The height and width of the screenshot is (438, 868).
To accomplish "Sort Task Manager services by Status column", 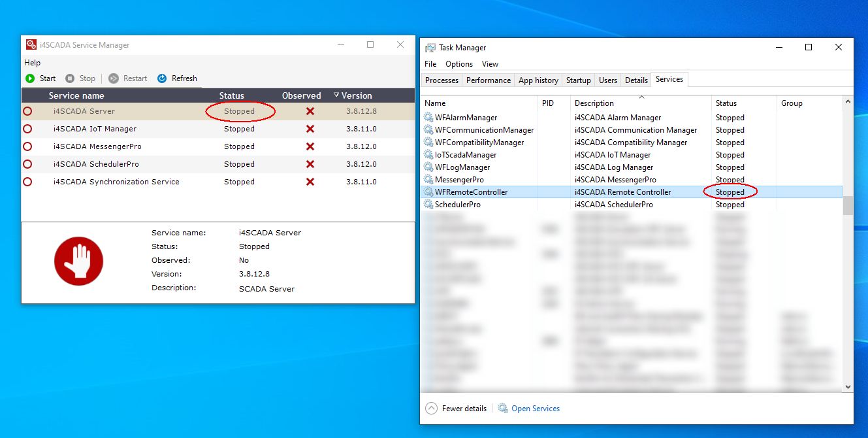I will click(726, 103).
